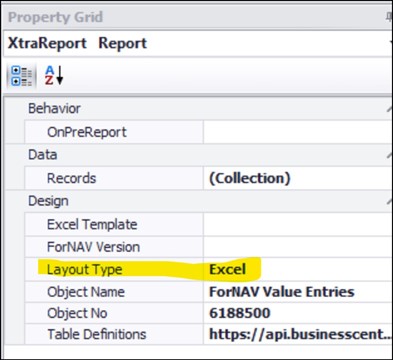Screen dimensions: 393x360
Task: Click the empty ForNAV Version value field
Action: 298,247
